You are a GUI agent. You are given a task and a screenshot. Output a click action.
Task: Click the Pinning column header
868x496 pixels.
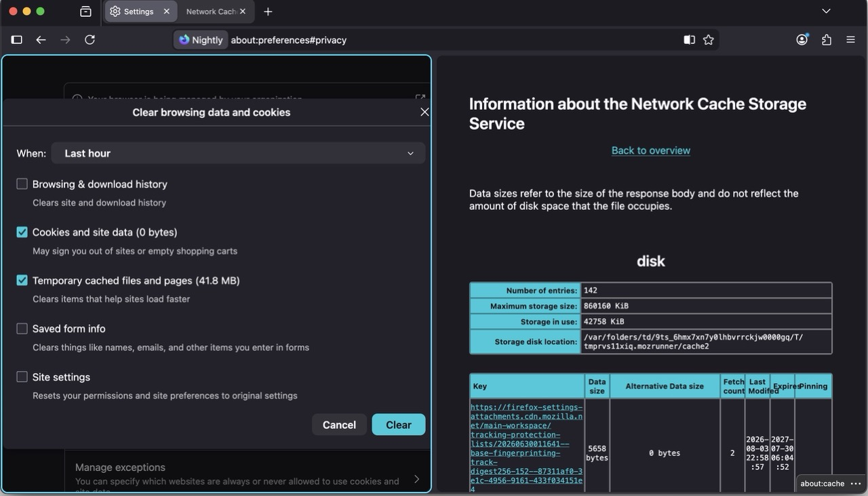(x=813, y=386)
